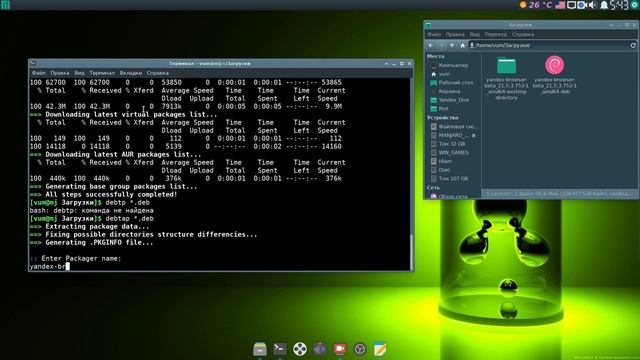Open Вид menu in the file manager
This screenshot has height=360, width=640.
coord(475,35)
